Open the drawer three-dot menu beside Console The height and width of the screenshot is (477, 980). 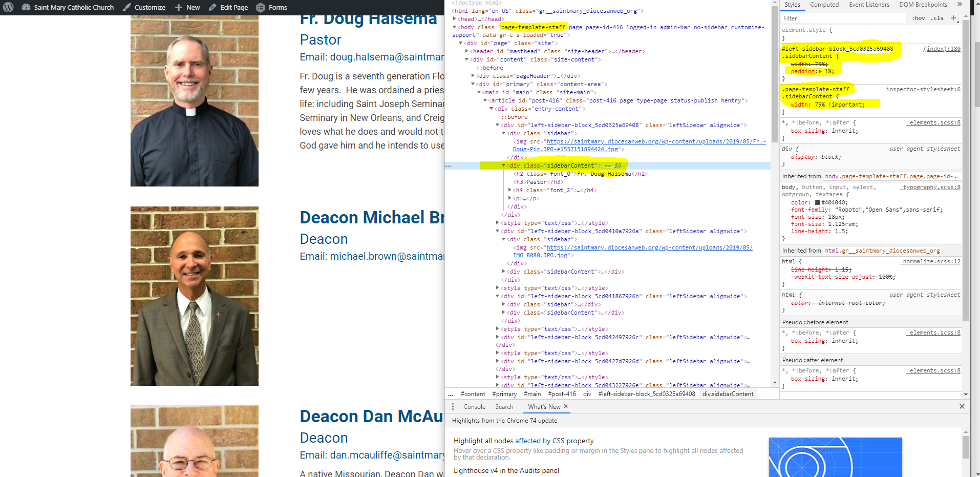pyautogui.click(x=453, y=406)
